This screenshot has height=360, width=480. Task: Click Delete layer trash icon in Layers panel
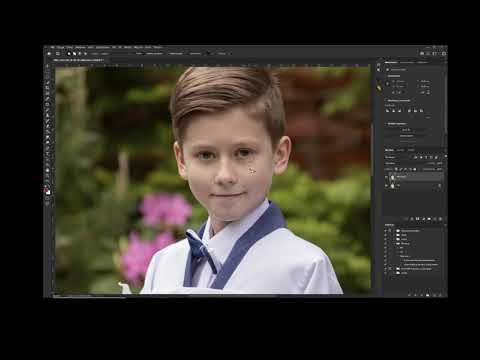[440, 219]
